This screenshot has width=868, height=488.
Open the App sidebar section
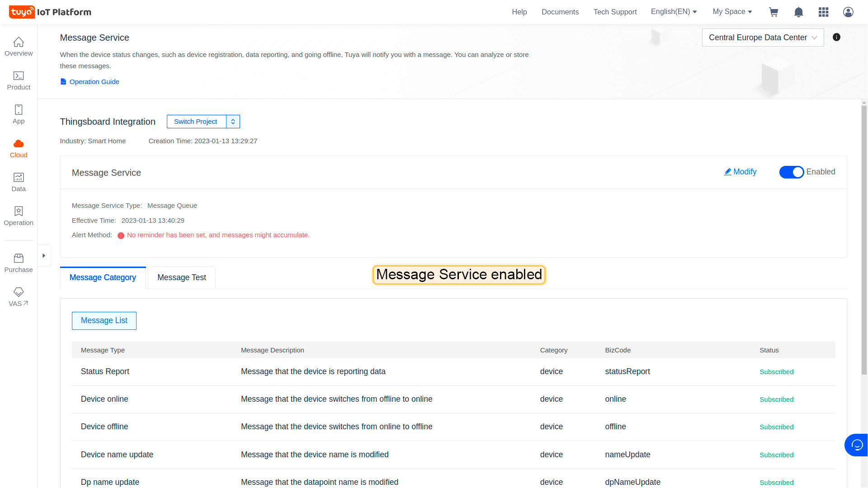[x=19, y=114]
